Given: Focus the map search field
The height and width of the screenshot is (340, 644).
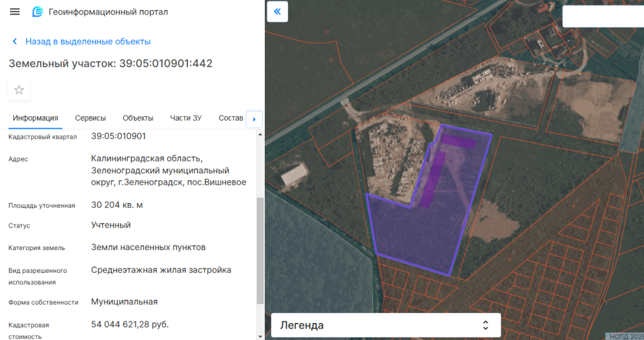Looking at the screenshot, I should tap(602, 16).
